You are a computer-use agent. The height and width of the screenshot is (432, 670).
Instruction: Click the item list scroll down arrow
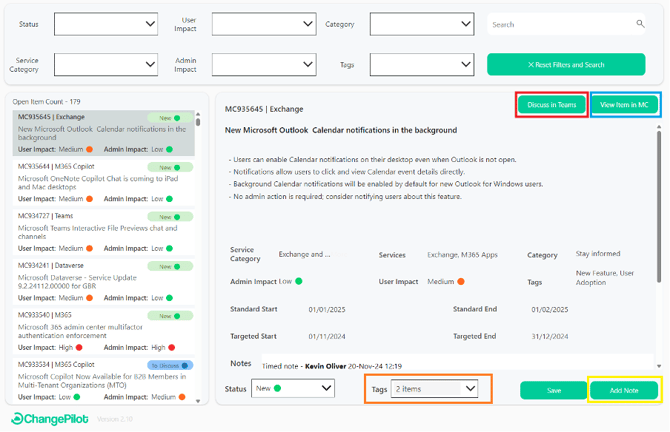point(198,401)
